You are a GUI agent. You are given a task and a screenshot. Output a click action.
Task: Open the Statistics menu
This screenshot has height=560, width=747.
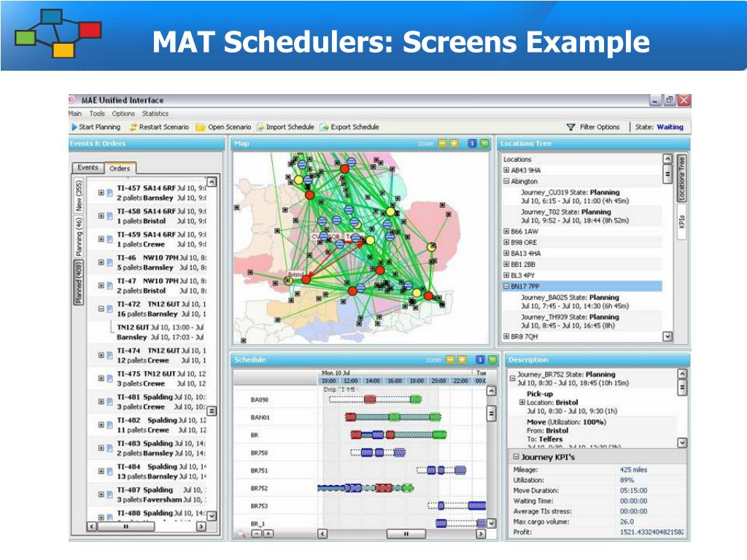pyautogui.click(x=155, y=114)
